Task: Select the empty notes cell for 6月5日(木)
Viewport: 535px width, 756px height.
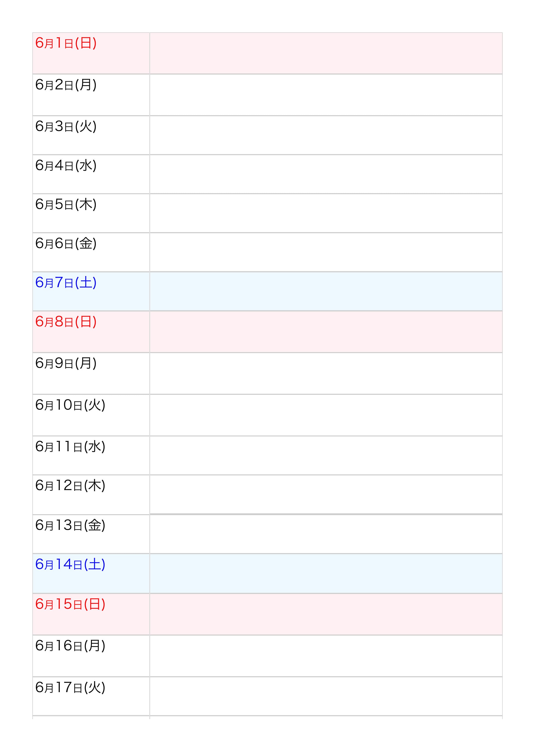Action: 326,213
